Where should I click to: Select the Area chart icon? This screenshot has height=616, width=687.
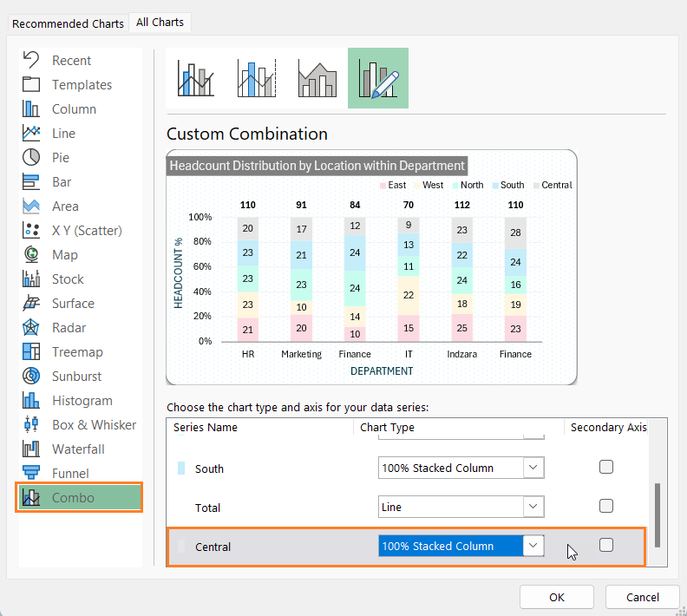point(31,206)
